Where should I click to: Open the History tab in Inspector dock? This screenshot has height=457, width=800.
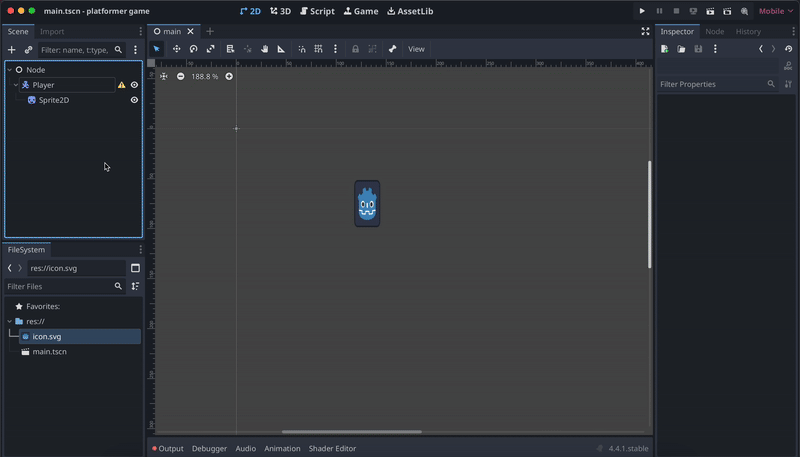748,32
